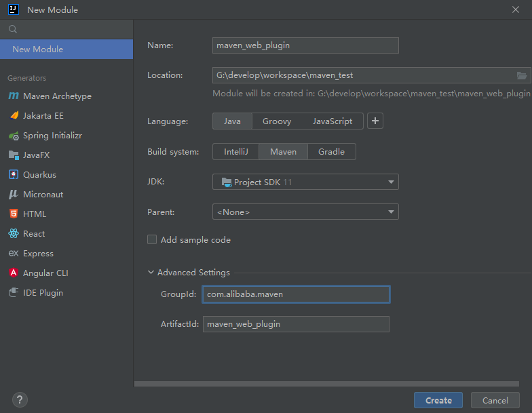The width and height of the screenshot is (532, 413).
Task: Add another language with plus button
Action: [375, 121]
